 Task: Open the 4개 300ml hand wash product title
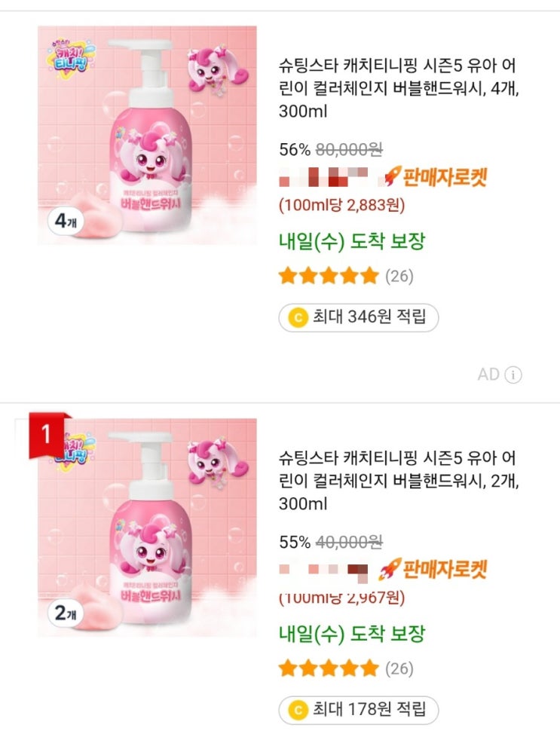(x=398, y=89)
